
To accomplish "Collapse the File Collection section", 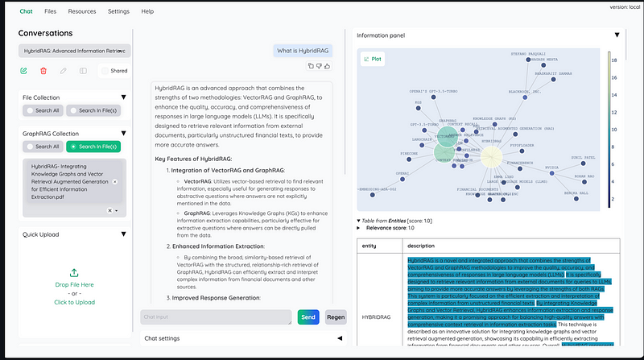I will point(124,97).
